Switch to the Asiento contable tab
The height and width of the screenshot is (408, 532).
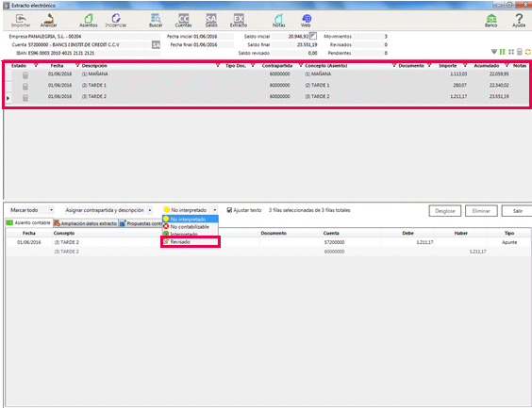pos(28,222)
